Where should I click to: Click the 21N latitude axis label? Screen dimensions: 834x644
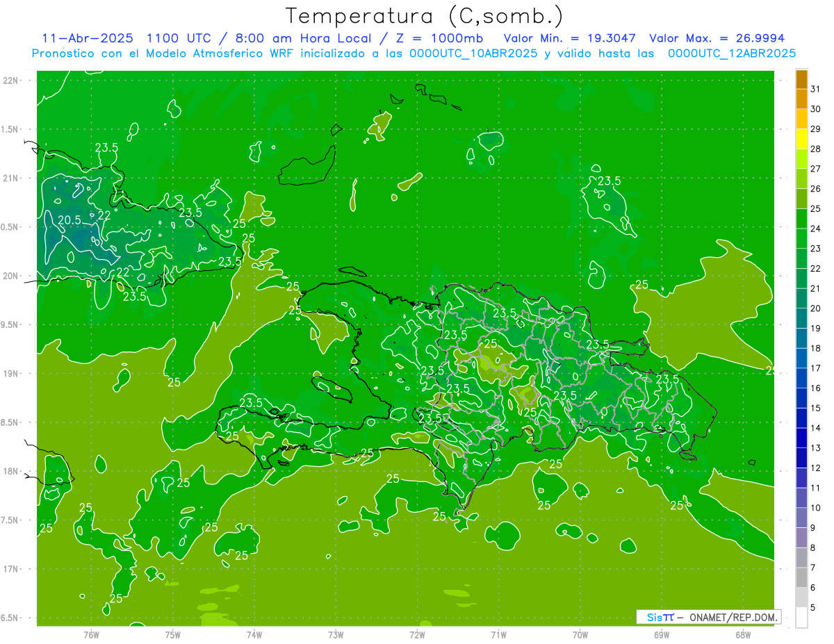11,179
